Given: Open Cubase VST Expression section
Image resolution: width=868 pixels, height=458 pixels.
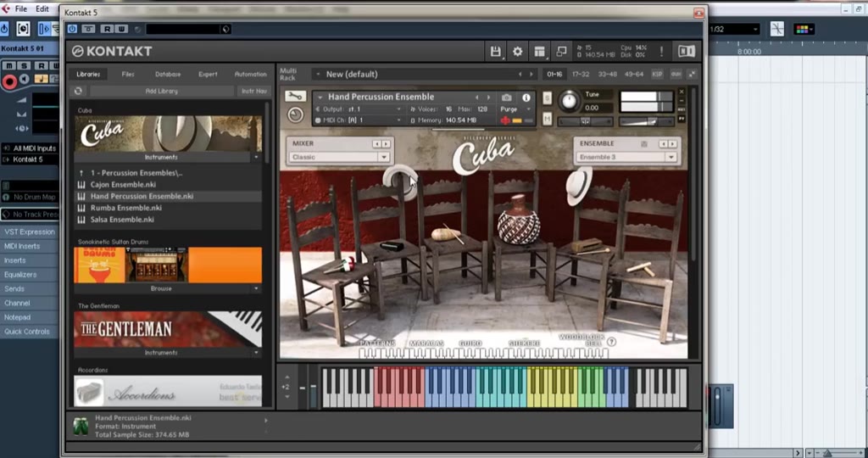Looking at the screenshot, I should 30,232.
